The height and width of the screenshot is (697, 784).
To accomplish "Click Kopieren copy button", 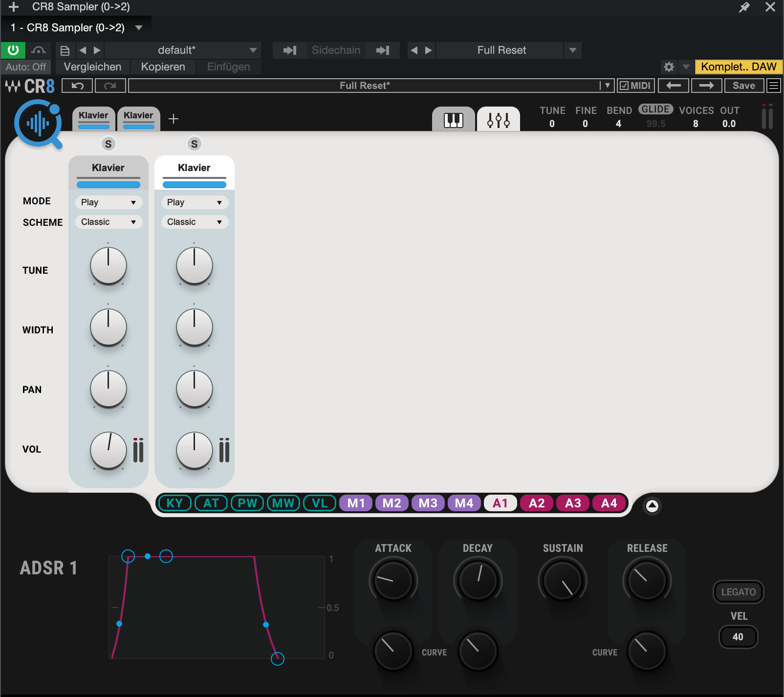I will (163, 67).
